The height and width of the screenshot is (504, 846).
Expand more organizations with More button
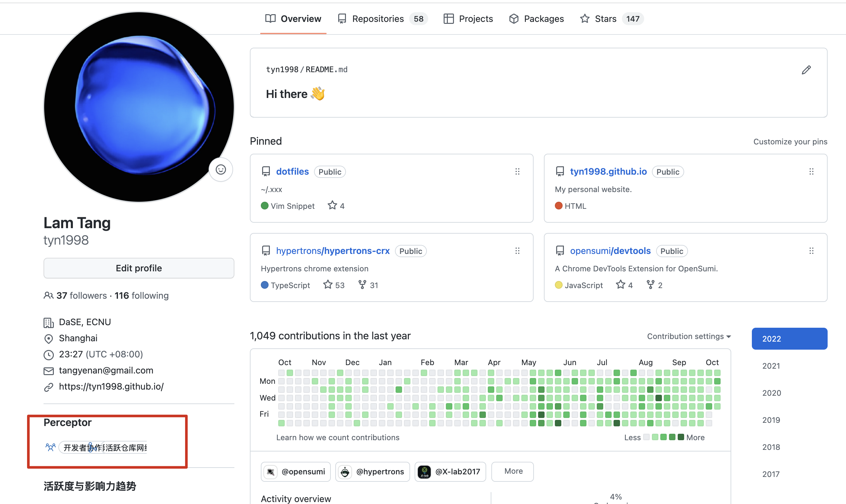(x=513, y=471)
